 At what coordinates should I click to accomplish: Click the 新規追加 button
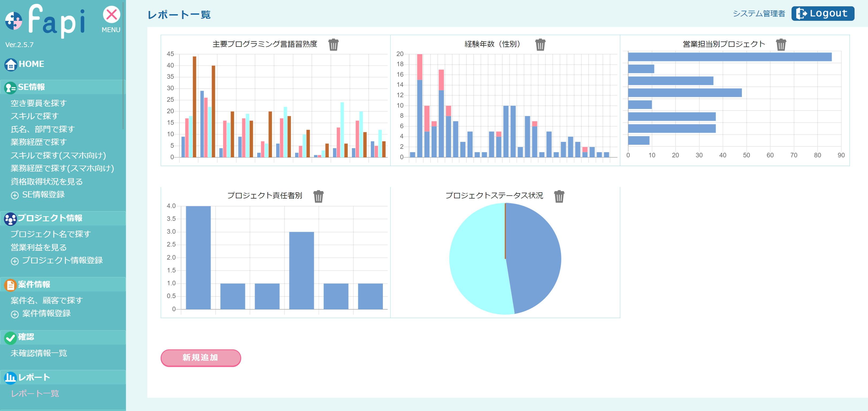pyautogui.click(x=201, y=357)
